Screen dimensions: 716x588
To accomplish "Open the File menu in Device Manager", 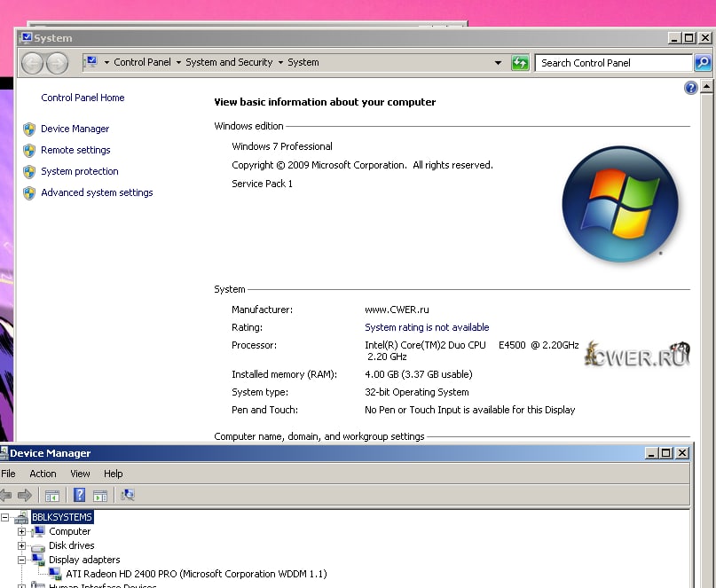I will point(8,474).
